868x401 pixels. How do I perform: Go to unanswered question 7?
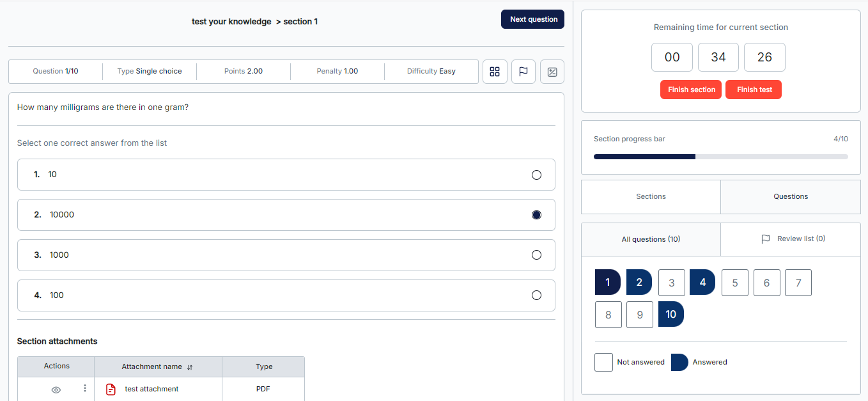[798, 283]
